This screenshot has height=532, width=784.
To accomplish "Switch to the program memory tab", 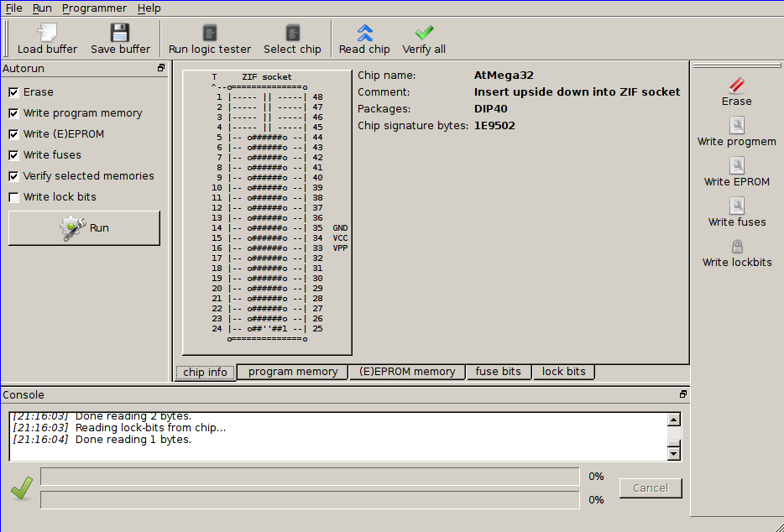I will 292,372.
